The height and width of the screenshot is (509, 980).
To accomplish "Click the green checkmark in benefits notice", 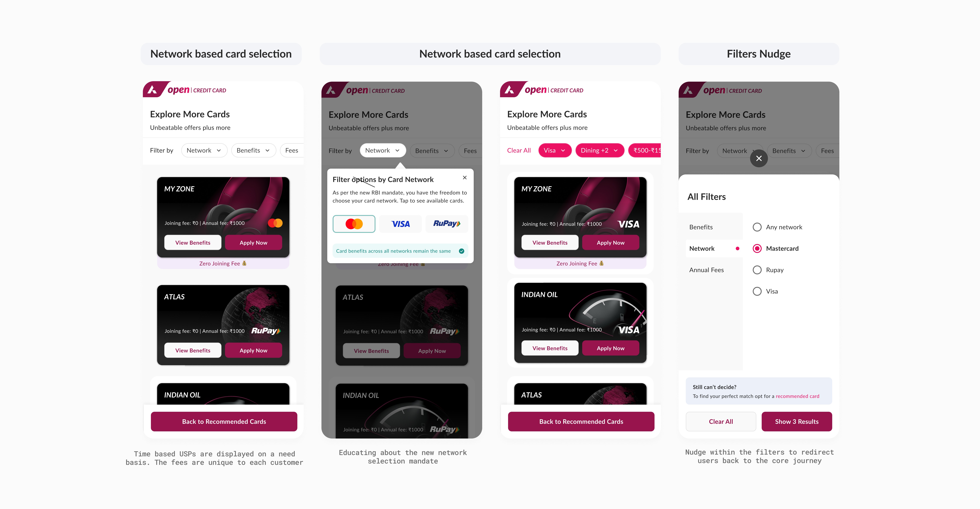I will [x=462, y=251].
